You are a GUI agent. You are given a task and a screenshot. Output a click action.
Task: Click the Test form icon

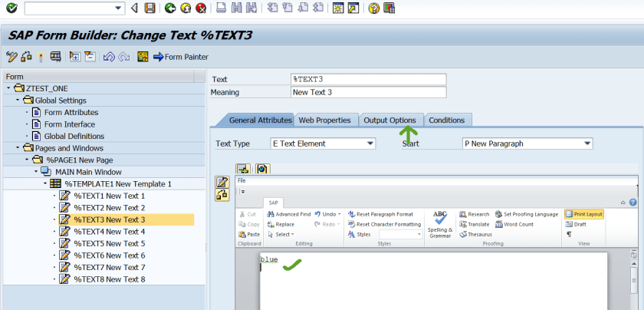pos(55,57)
